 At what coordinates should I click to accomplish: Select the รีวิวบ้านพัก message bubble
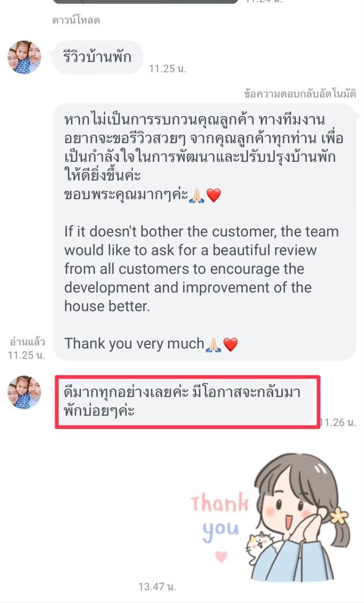pos(97,57)
